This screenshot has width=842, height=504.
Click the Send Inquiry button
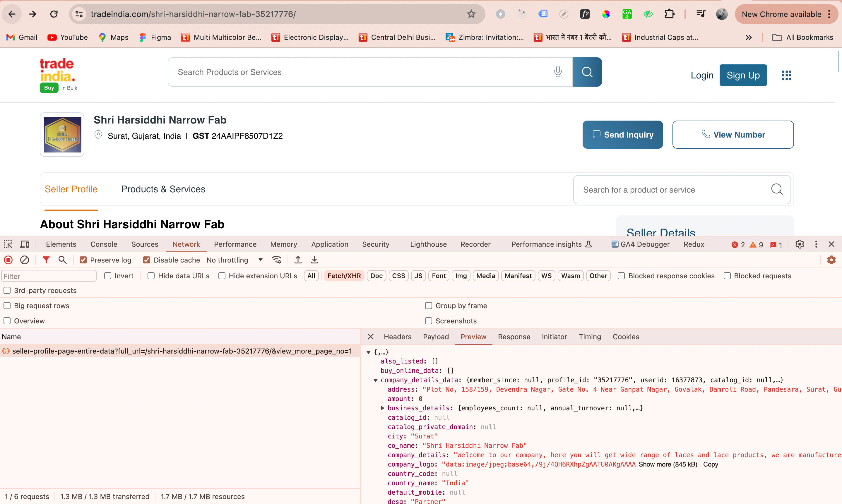[x=622, y=134]
